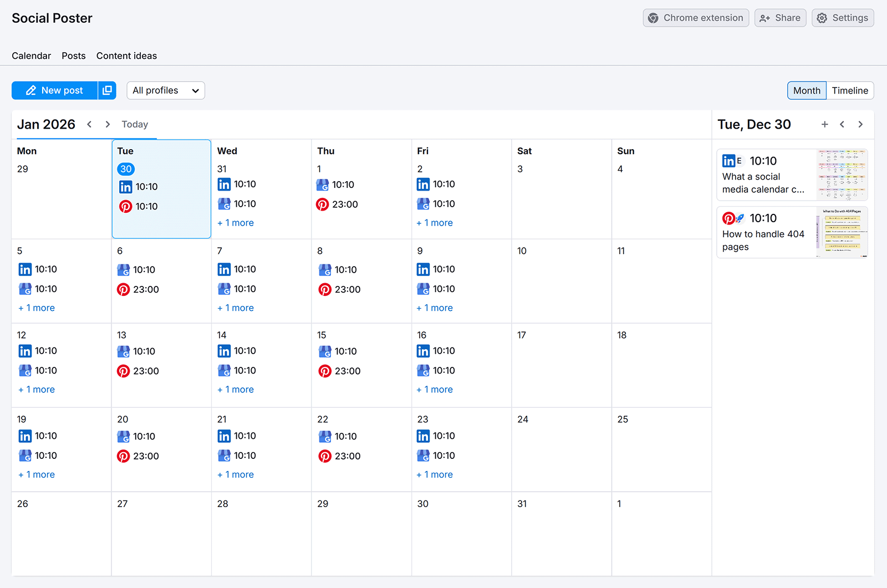
Task: Open the All profiles dropdown
Action: pyautogui.click(x=165, y=90)
